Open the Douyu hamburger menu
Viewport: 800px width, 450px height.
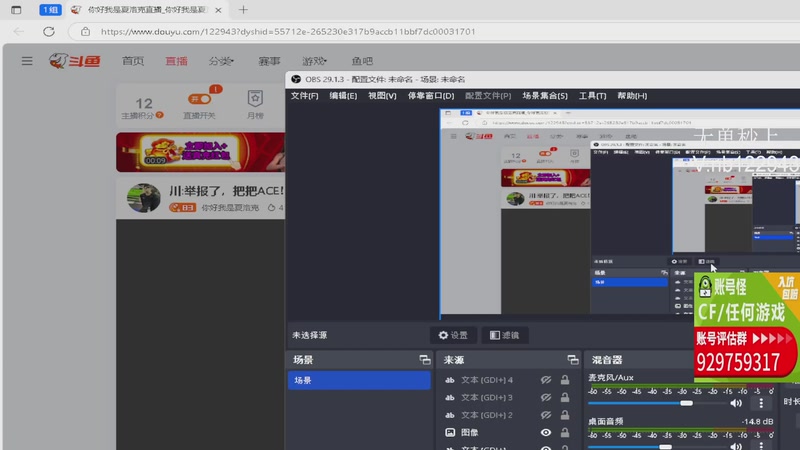click(27, 61)
